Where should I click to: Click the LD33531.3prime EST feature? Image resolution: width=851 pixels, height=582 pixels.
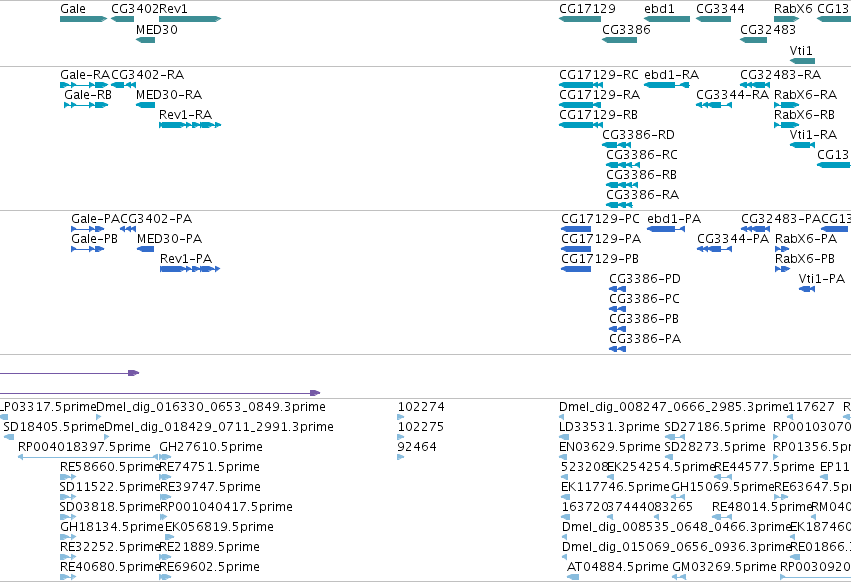[x=564, y=437]
